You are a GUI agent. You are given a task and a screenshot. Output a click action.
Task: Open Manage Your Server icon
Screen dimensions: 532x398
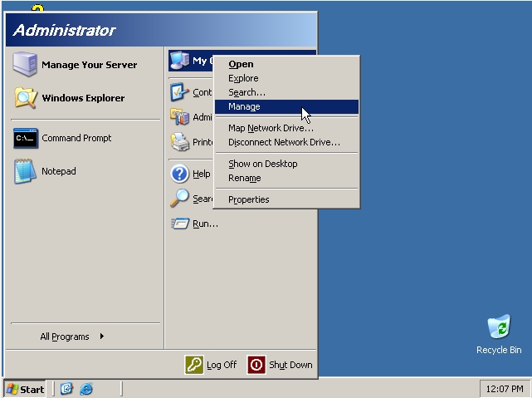click(25, 64)
